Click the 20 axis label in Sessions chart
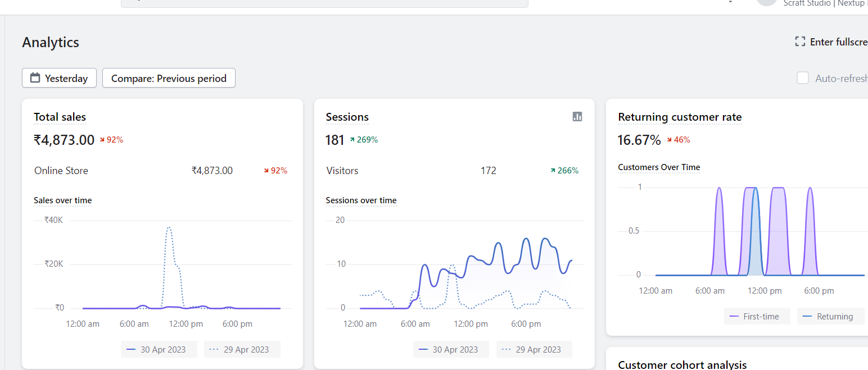 (340, 220)
